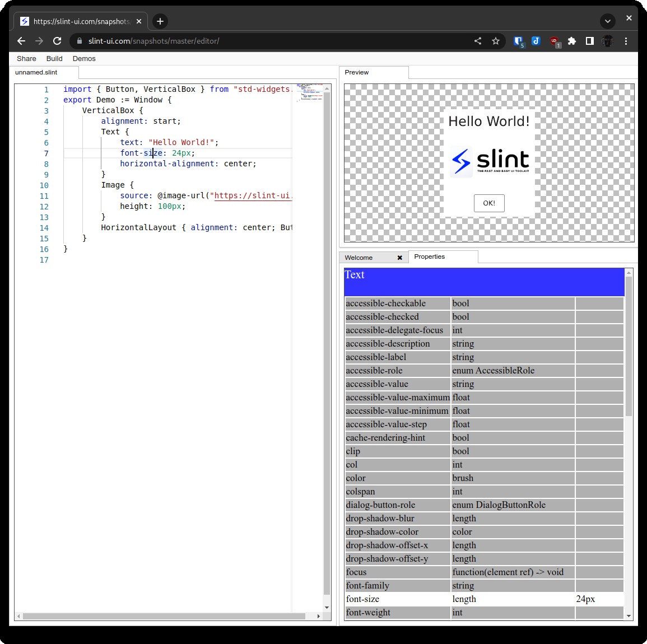The height and width of the screenshot is (644, 647).
Task: Click the browser back arrow
Action: (x=21, y=41)
